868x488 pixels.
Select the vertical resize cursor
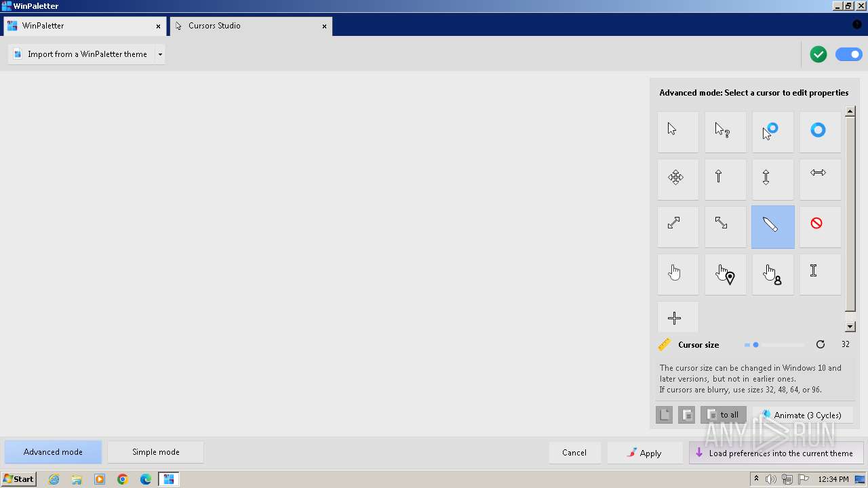pos(772,180)
